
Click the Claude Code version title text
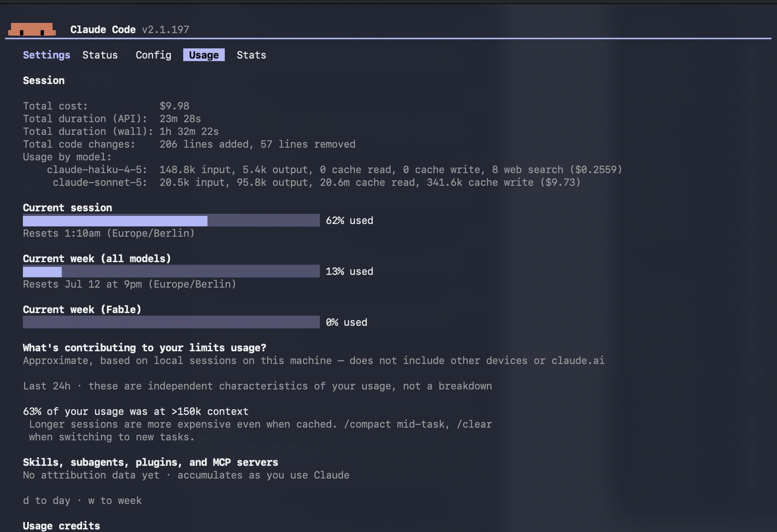click(130, 30)
